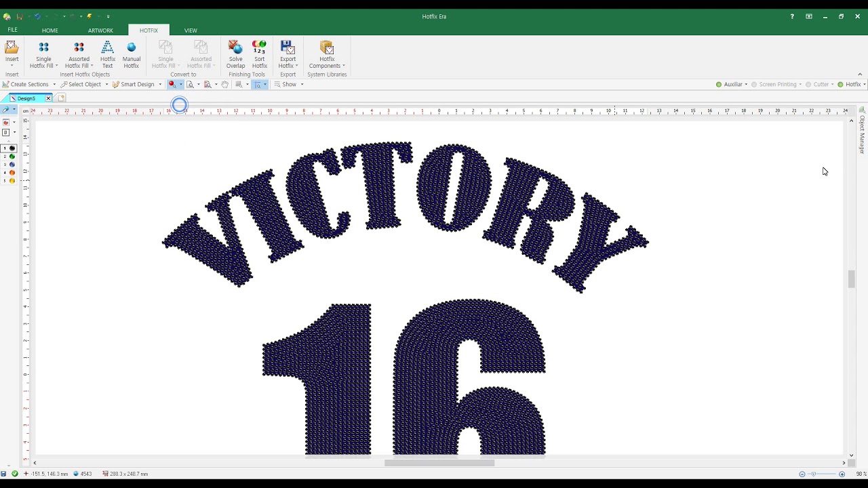
Task: Click the Create Sections button
Action: [26, 85]
